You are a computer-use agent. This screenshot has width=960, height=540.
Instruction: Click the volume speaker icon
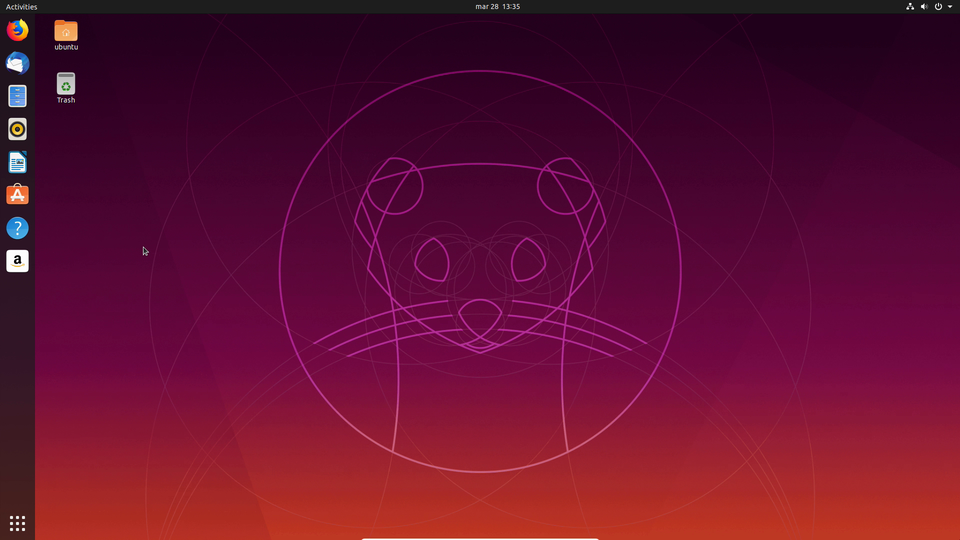[924, 7]
